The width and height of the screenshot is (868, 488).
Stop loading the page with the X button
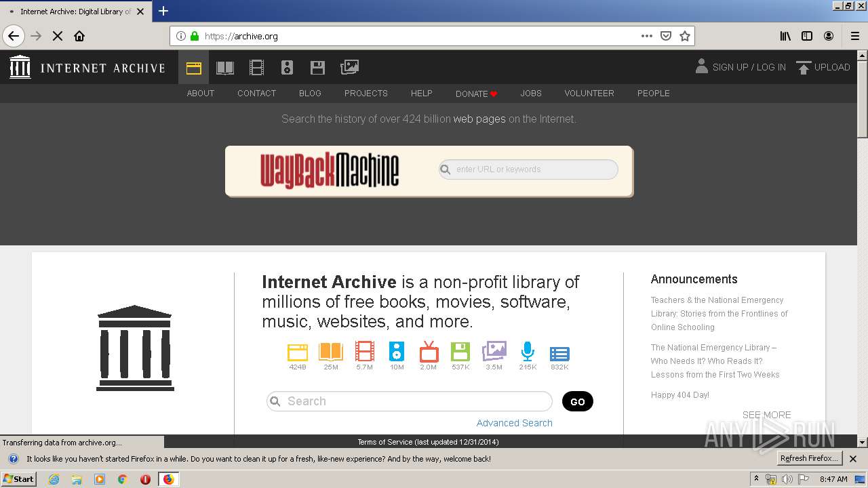click(58, 36)
